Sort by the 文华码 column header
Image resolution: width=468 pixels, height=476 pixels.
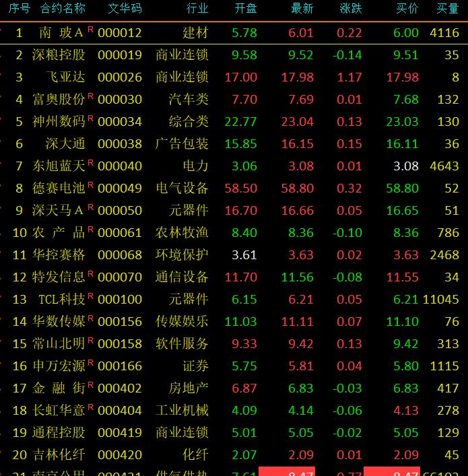pos(125,9)
